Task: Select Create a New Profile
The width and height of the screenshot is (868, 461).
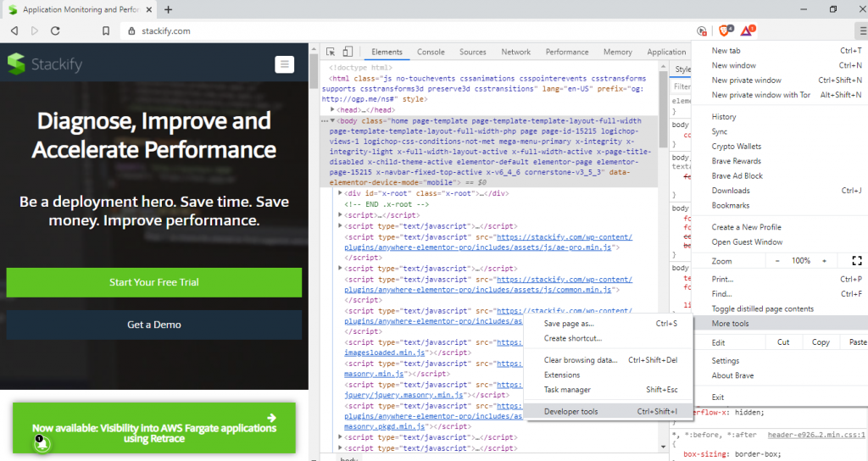Action: point(780,227)
